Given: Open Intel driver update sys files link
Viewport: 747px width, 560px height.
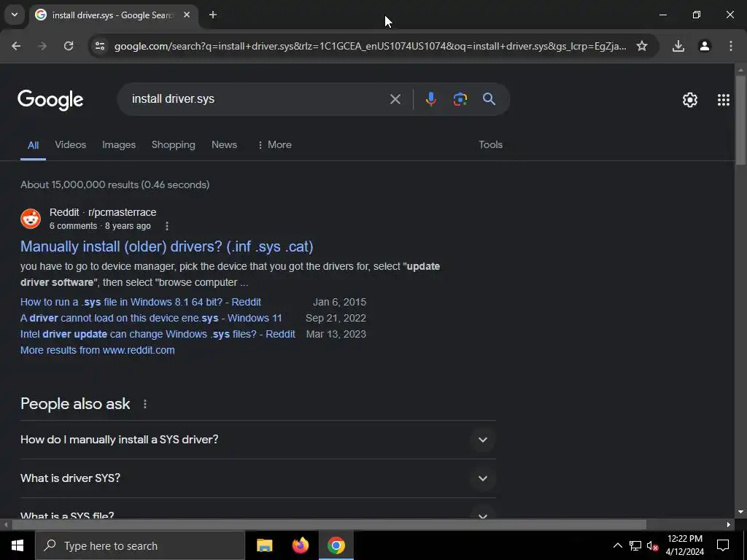Looking at the screenshot, I should [158, 334].
